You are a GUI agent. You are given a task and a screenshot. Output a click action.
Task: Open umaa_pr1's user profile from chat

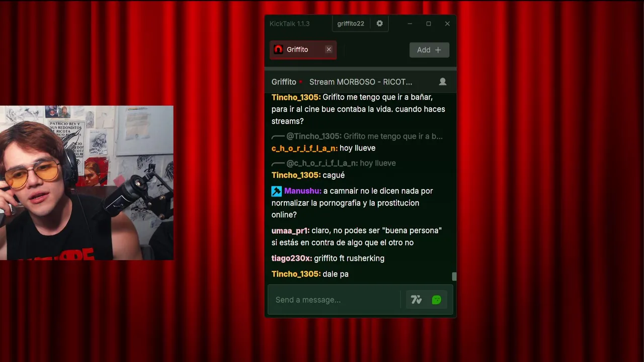click(x=290, y=231)
